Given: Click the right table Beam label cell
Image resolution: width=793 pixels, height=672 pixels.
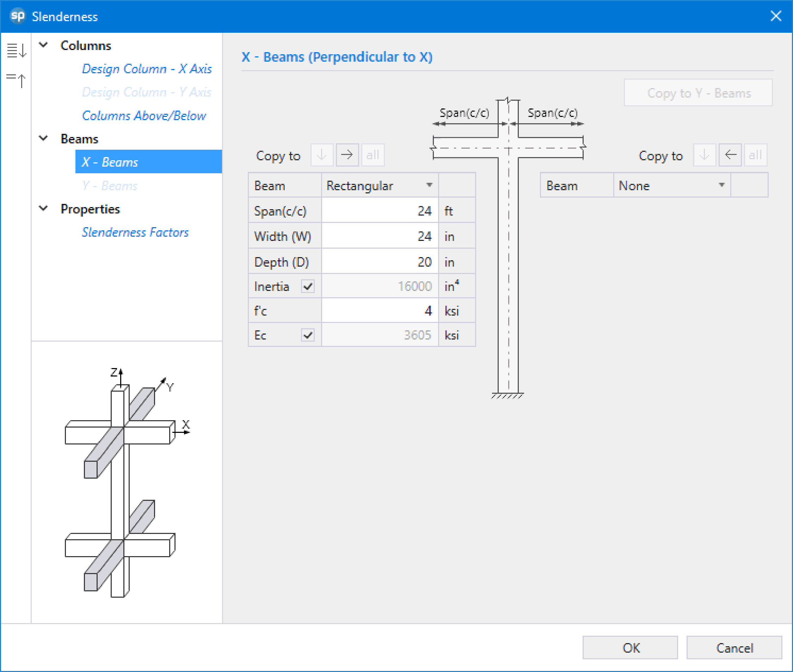Looking at the screenshot, I should [577, 186].
